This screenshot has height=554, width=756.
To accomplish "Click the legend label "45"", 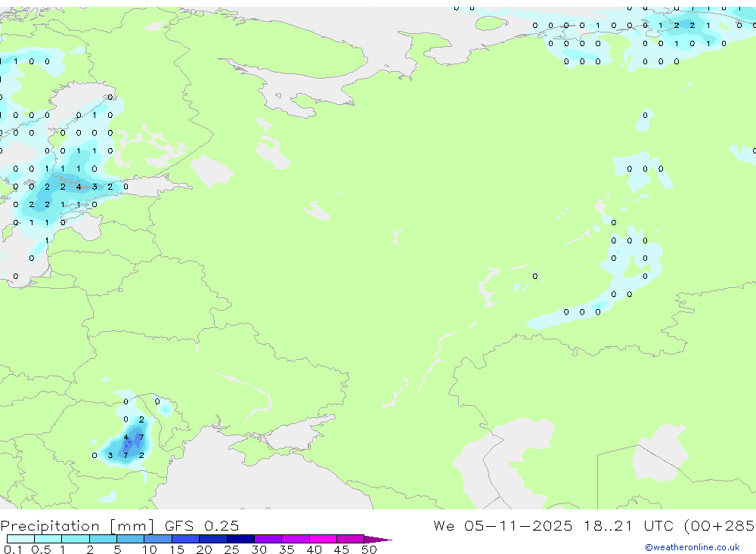I will [x=342, y=549].
